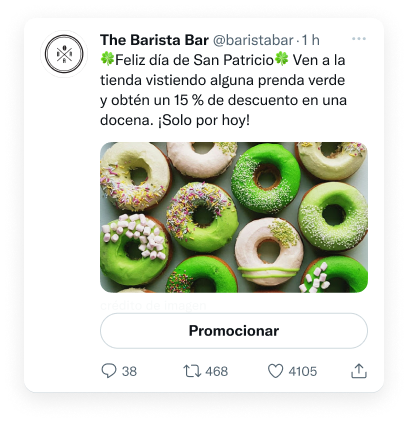Viewport: 408px width, 423px height.
Task: Click the retweet arrows icon
Action: pos(192,371)
